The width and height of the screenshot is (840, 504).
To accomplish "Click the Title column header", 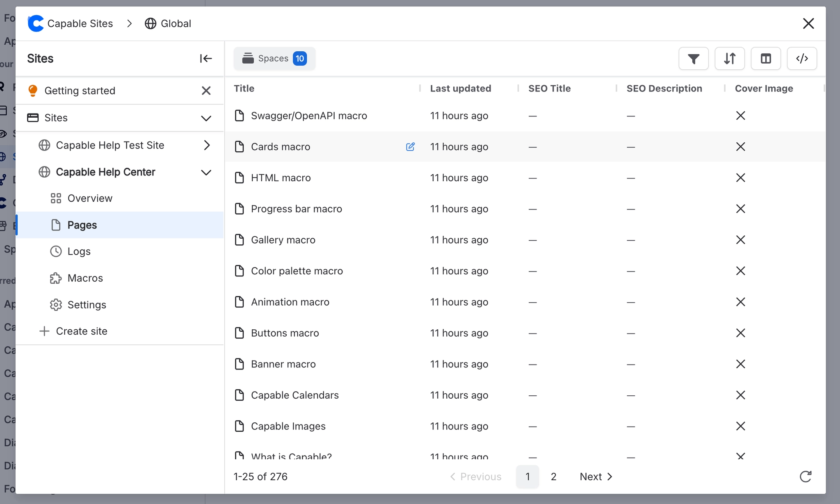I will pyautogui.click(x=244, y=89).
